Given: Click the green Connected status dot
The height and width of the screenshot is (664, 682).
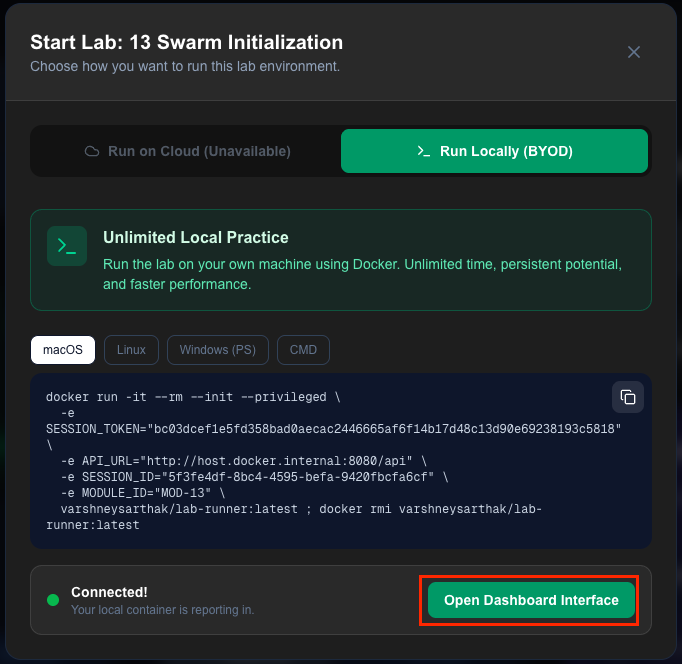Looking at the screenshot, I should tap(53, 600).
